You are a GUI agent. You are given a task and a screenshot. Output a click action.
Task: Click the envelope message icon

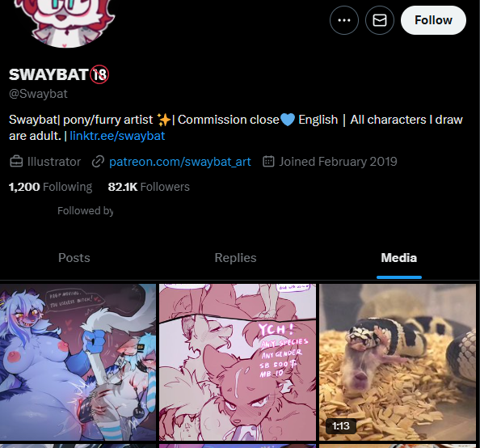(x=380, y=20)
